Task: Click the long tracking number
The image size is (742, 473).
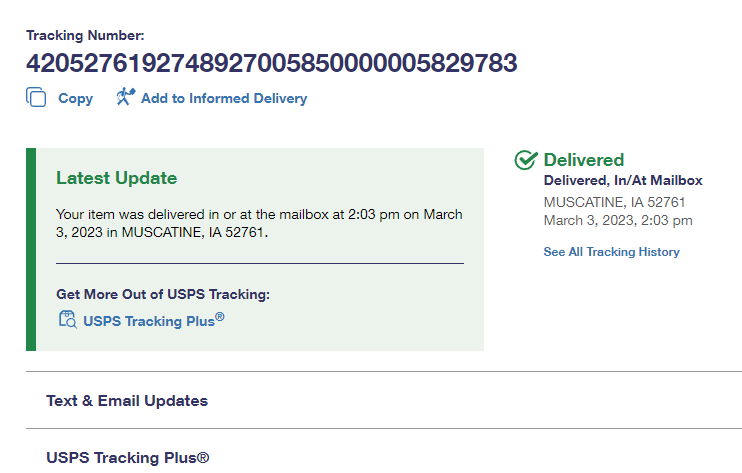Action: [272, 64]
